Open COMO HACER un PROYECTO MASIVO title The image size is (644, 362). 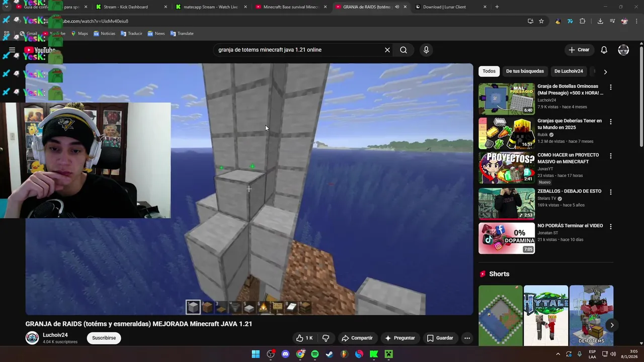click(x=568, y=158)
